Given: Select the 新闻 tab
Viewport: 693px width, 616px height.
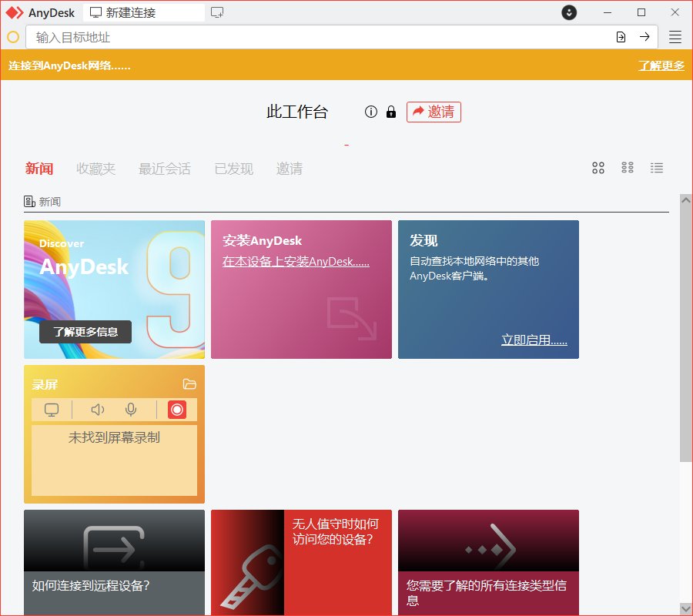Looking at the screenshot, I should [39, 169].
